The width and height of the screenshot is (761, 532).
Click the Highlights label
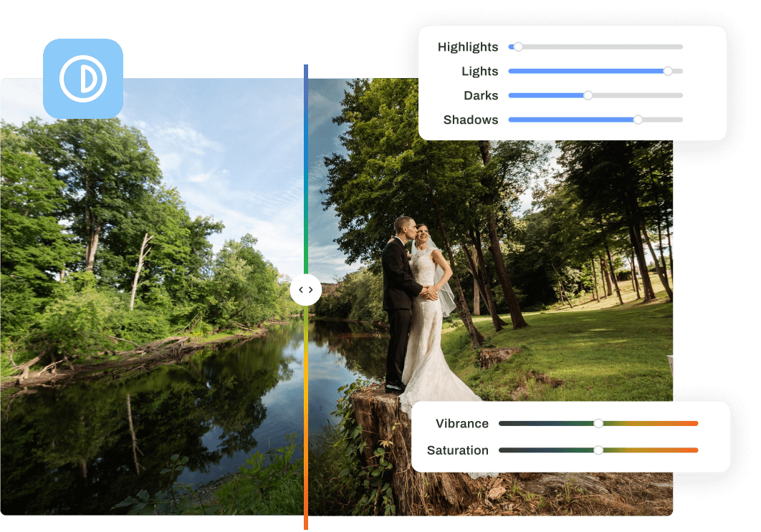(x=468, y=47)
